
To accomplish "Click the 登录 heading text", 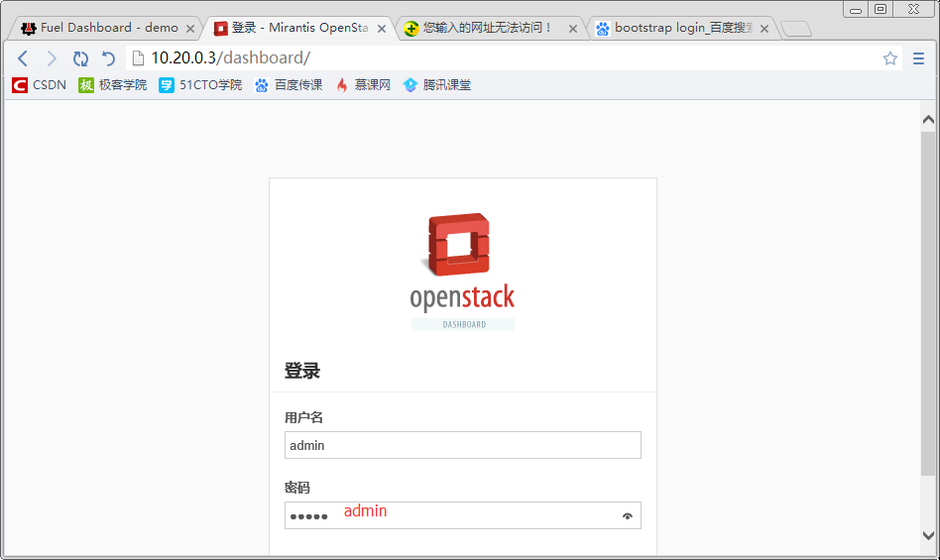I will 302,371.
